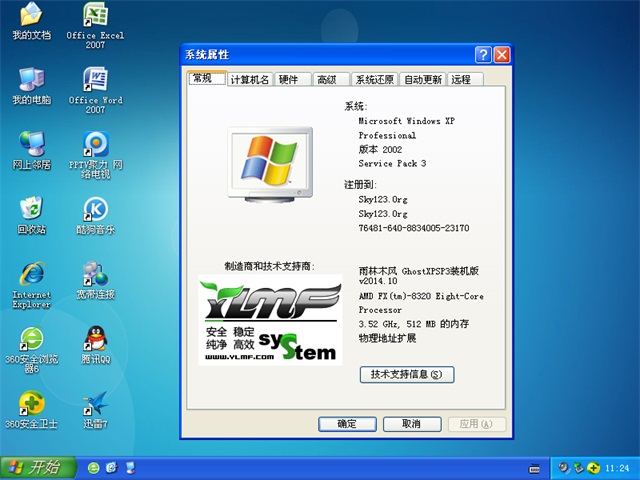
Task: Select the Office Excel 2007 shortcut
Action: tap(95, 17)
